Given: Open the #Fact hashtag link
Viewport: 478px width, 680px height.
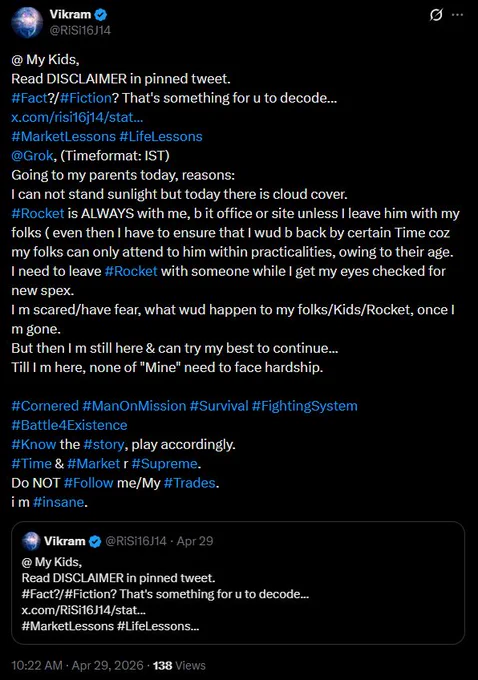Looking at the screenshot, I should point(29,98).
